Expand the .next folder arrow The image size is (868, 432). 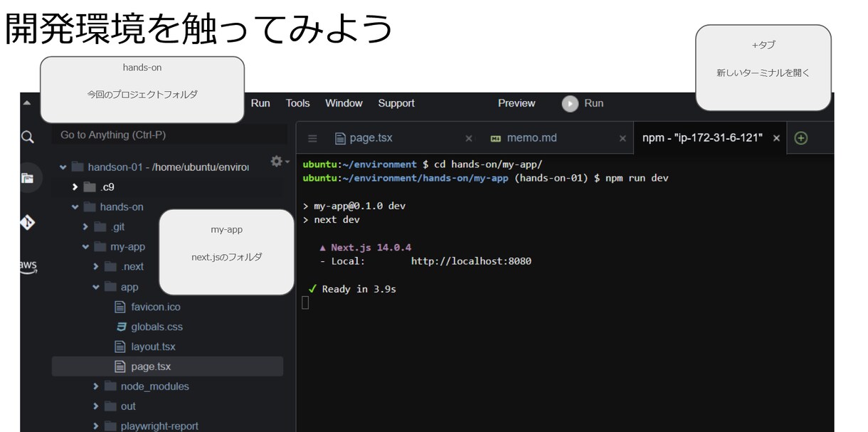click(96, 267)
